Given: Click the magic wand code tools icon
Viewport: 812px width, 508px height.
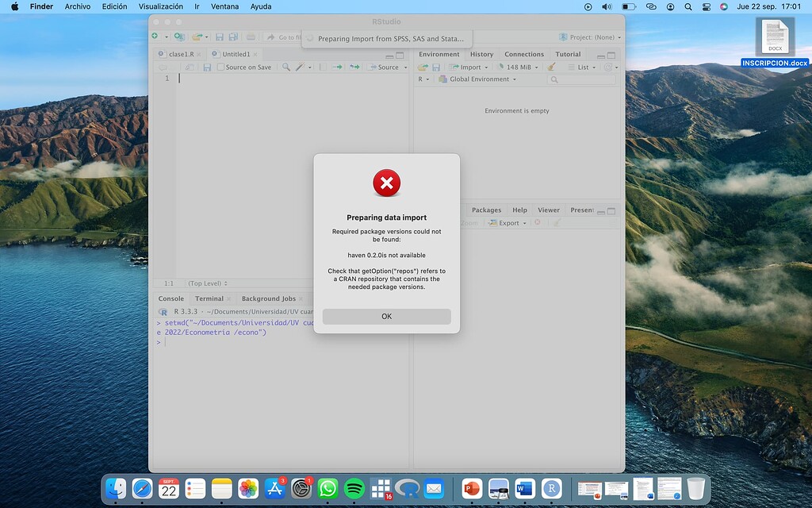Looking at the screenshot, I should 301,67.
